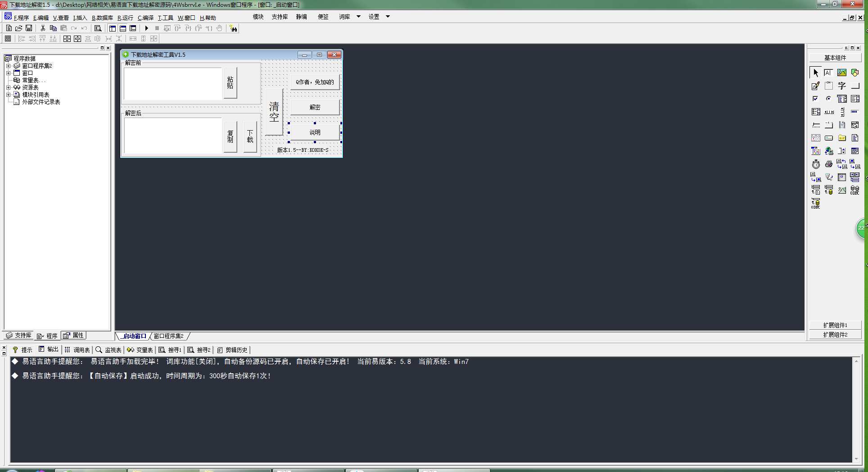Select the drawing board component icon

[x=816, y=86]
